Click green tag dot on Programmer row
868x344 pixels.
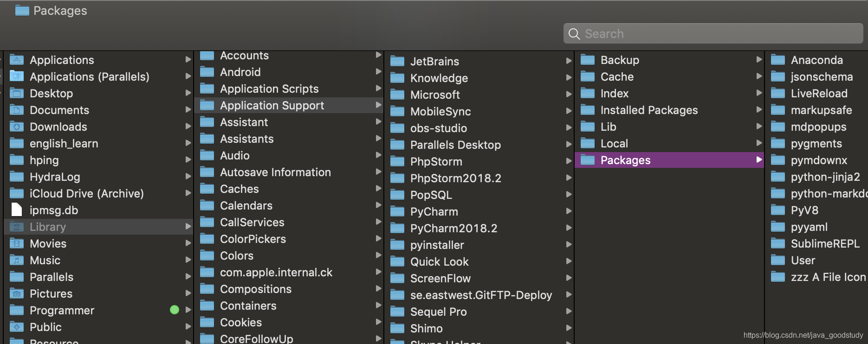click(x=175, y=310)
